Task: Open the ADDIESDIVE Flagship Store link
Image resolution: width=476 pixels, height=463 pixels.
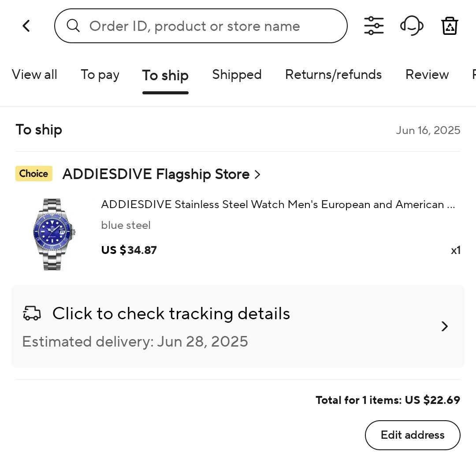Action: (x=156, y=174)
